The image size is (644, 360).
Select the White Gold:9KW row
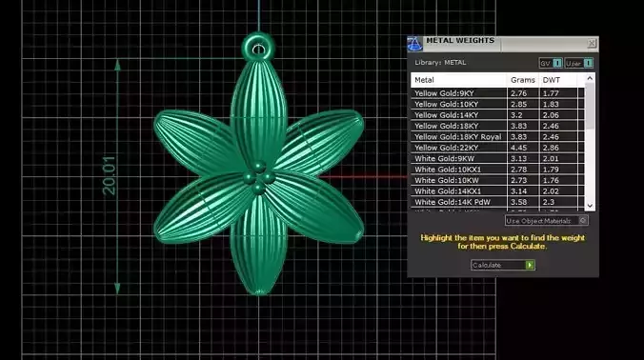(x=497, y=158)
